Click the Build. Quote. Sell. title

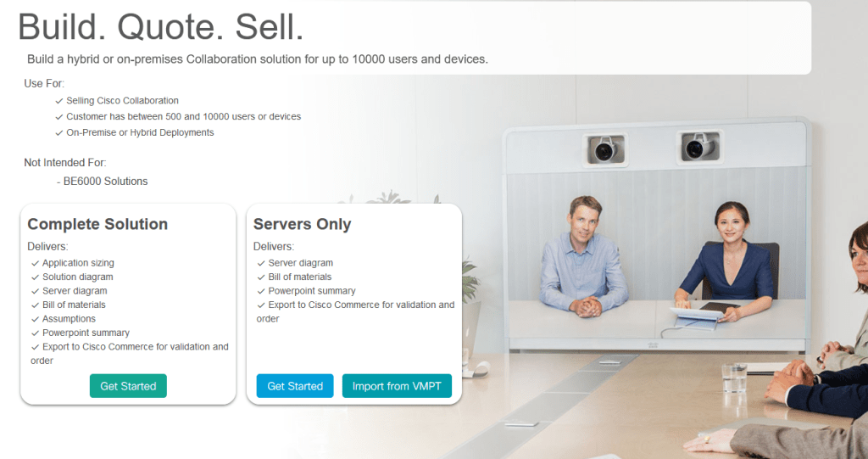pos(161,26)
